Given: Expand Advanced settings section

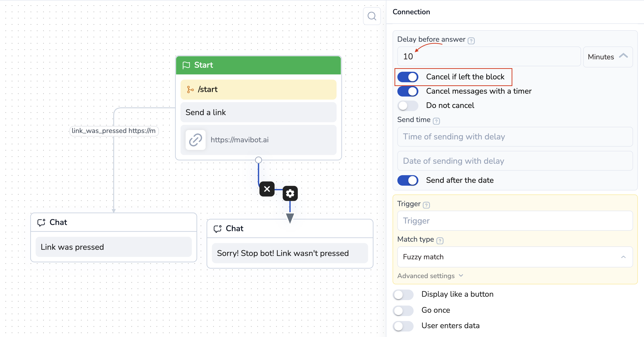Looking at the screenshot, I should [430, 276].
